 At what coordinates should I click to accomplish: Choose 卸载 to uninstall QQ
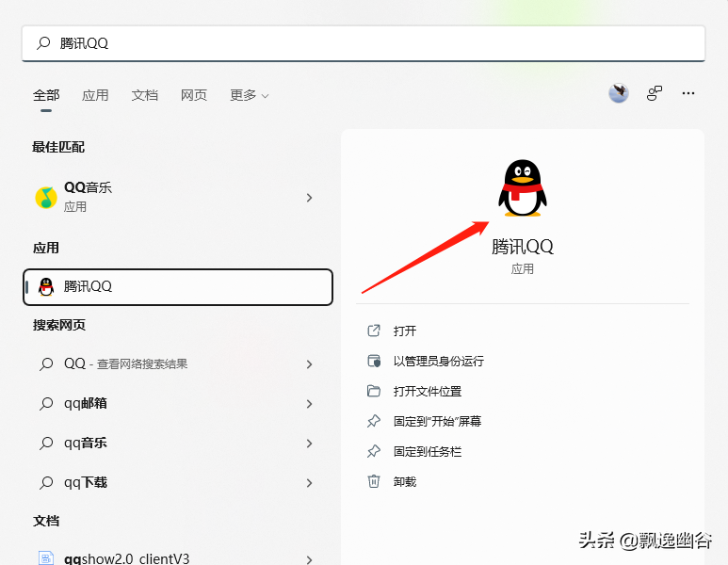[404, 482]
